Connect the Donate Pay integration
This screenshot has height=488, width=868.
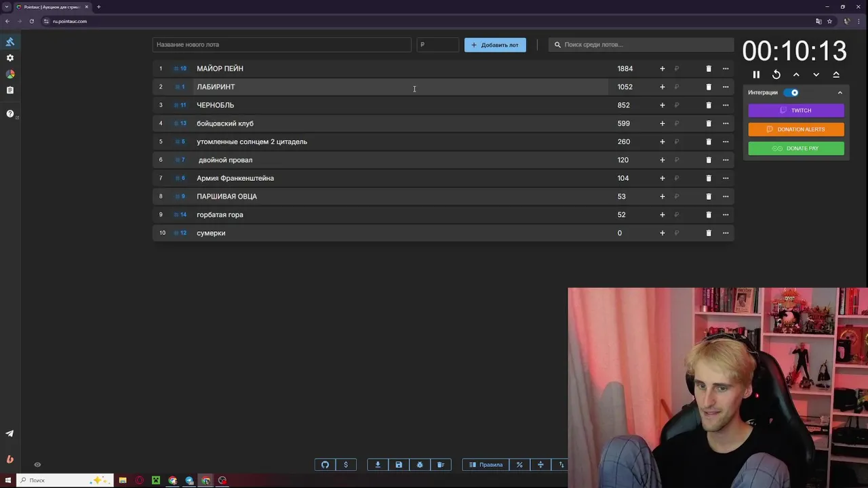(796, 148)
